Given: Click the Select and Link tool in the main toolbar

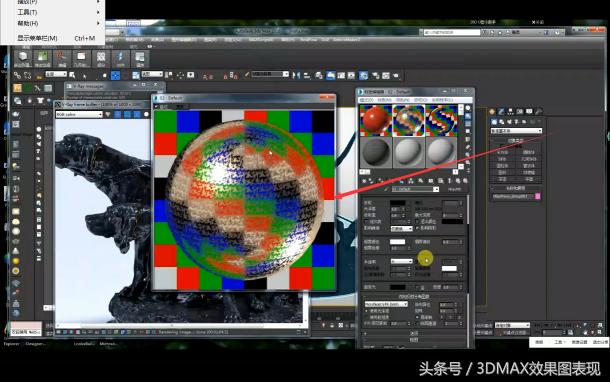Looking at the screenshot, I should pyautogui.click(x=17, y=75).
